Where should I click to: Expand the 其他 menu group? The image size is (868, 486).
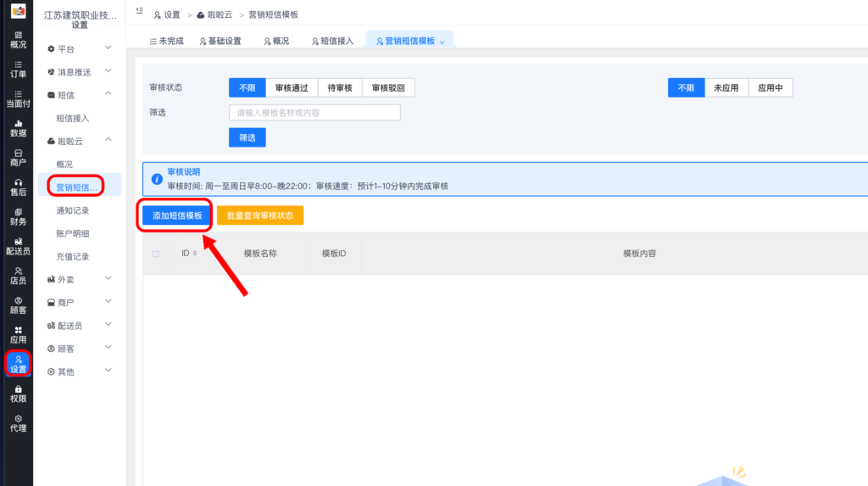[80, 371]
